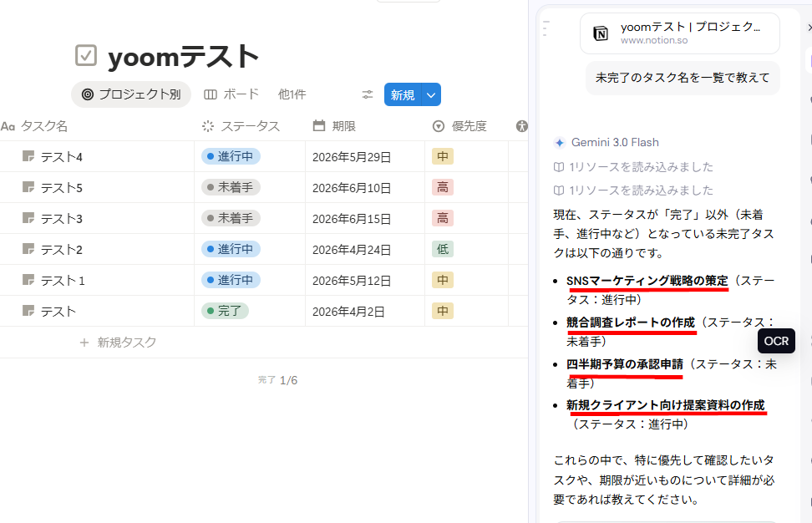This screenshot has height=523, width=812.
Task: Click the page icon next to テスト2
Action: coord(28,249)
